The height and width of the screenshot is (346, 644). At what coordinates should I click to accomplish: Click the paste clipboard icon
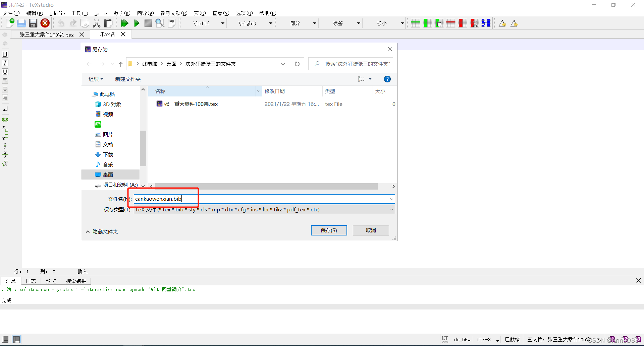(108, 23)
